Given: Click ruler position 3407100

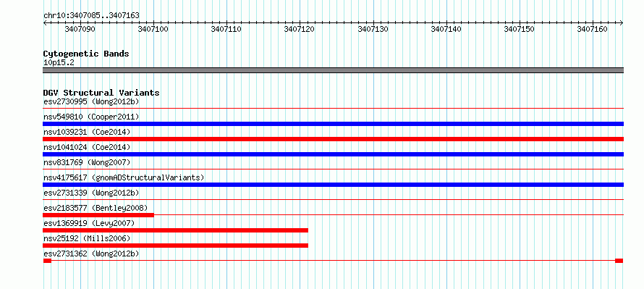Looking at the screenshot, I should point(153,29).
